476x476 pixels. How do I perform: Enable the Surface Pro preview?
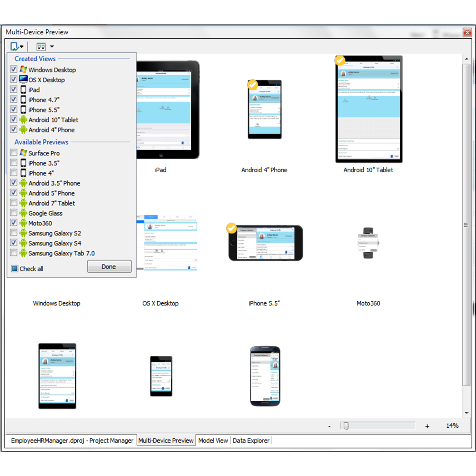click(13, 152)
